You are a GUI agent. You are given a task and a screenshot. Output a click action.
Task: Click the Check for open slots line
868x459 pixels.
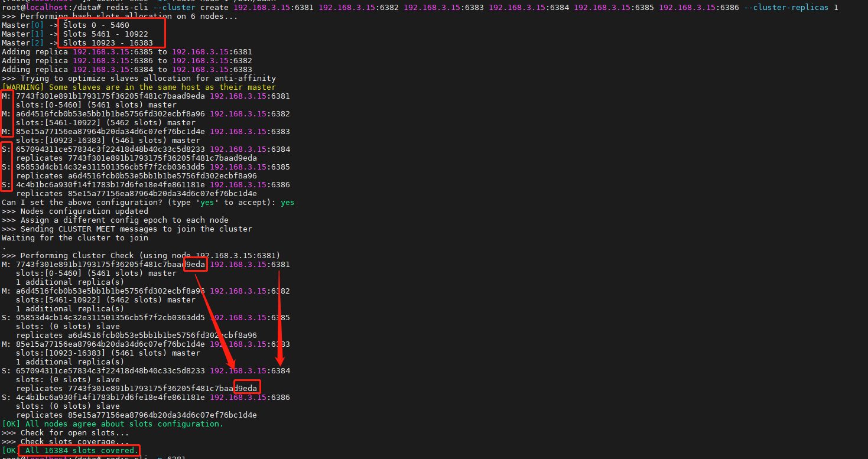[x=65, y=433]
